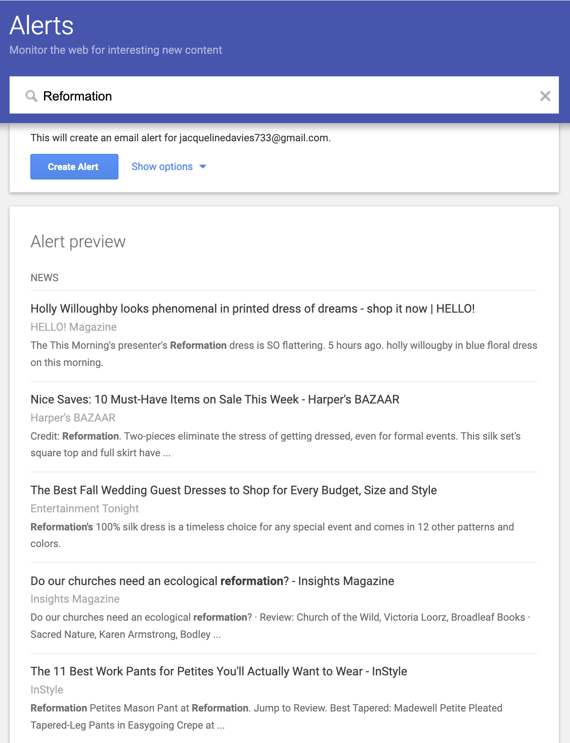Click the Alerts page title
The image size is (570, 743).
pyautogui.click(x=42, y=26)
